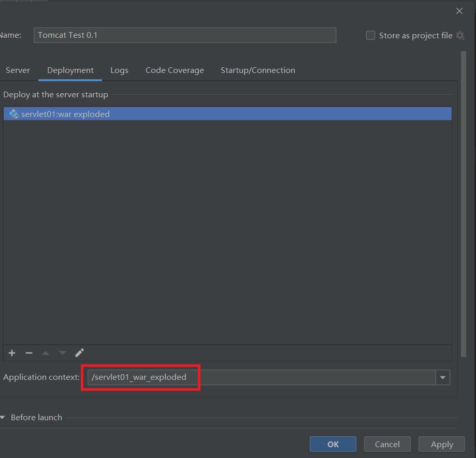The image size is (476, 458).
Task: Open the Logs tab
Action: pos(119,70)
